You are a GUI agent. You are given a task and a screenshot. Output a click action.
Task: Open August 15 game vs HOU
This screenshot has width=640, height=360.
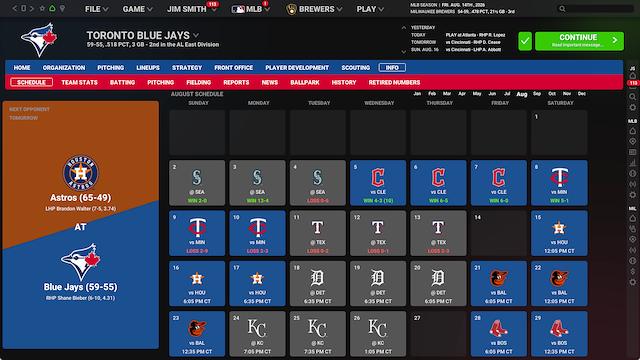559,233
